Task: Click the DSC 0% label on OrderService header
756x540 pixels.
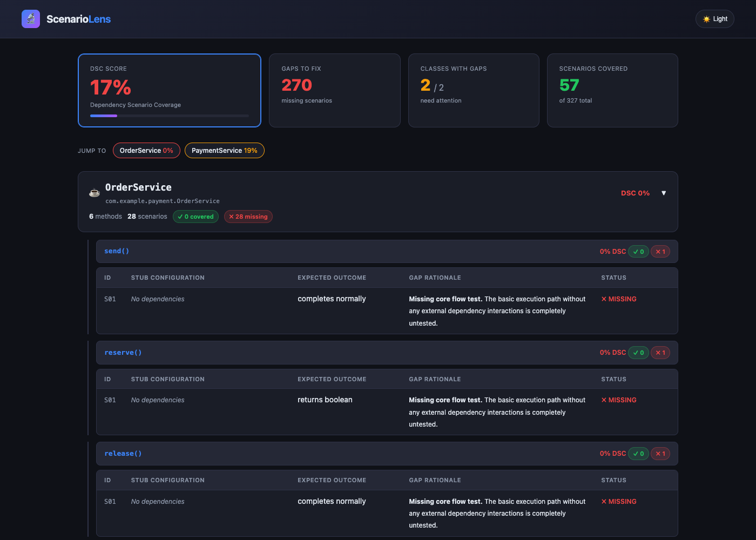Action: [635, 193]
